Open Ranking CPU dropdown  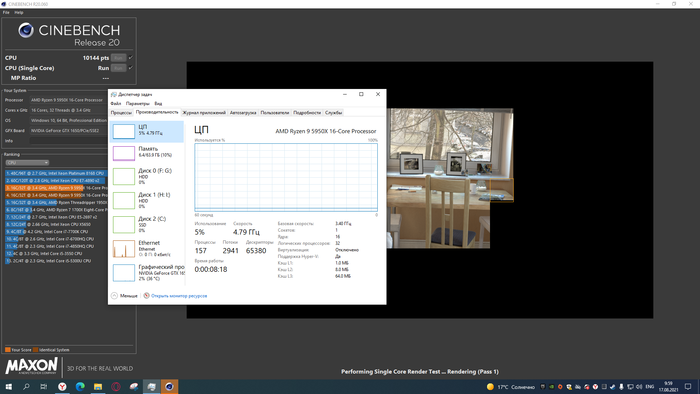coord(27,163)
